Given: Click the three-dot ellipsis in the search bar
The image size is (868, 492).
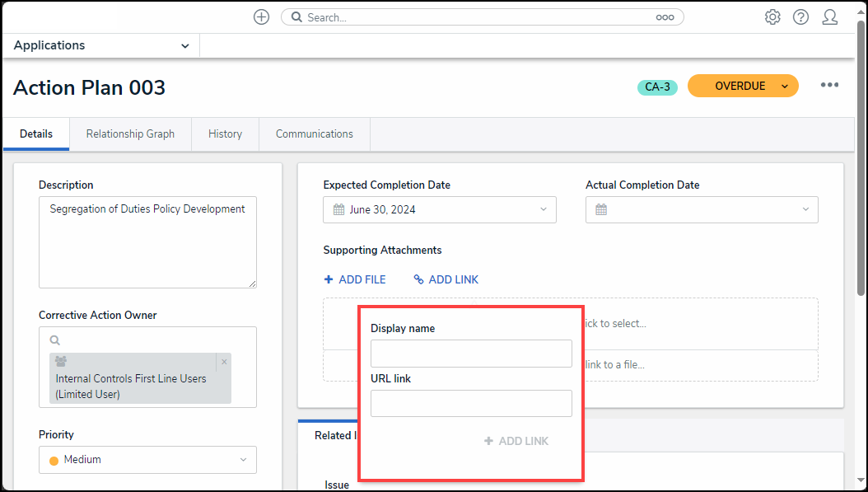Looking at the screenshot, I should click(665, 17).
